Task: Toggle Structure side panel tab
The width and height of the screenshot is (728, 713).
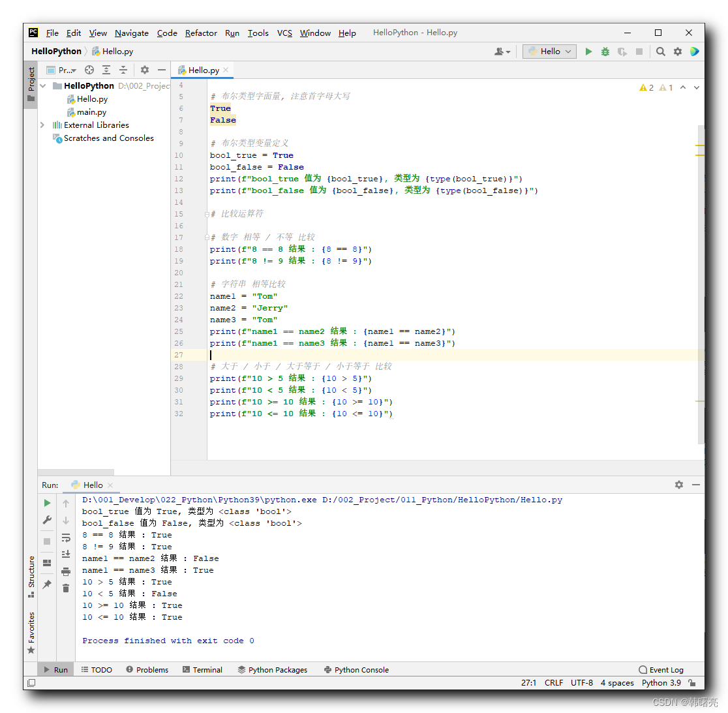Action: [x=31, y=576]
